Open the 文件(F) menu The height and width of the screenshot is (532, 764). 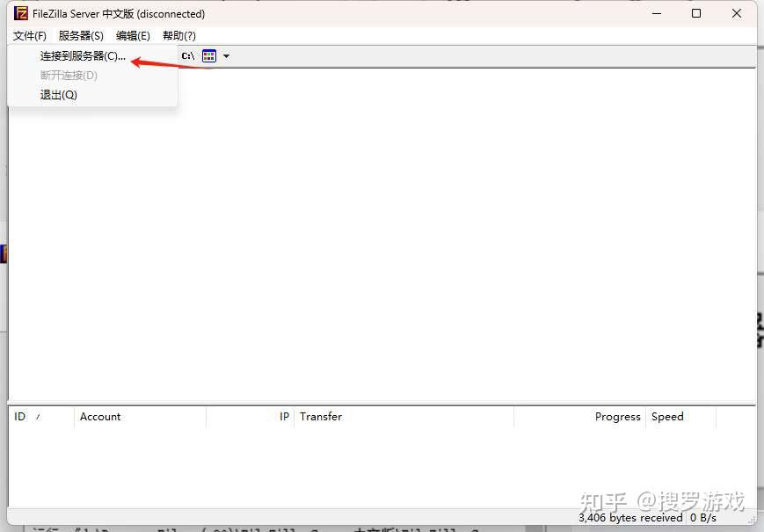point(30,35)
